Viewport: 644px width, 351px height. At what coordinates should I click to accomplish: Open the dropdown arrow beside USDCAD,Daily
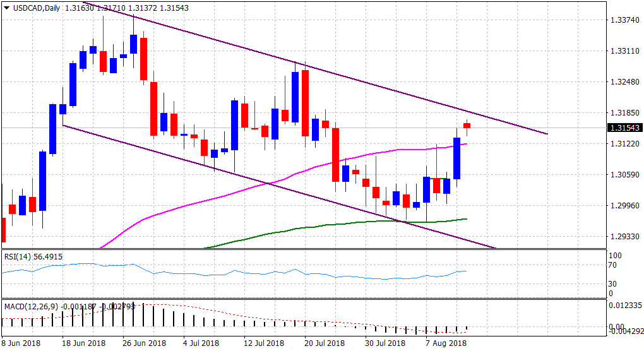coord(6,8)
